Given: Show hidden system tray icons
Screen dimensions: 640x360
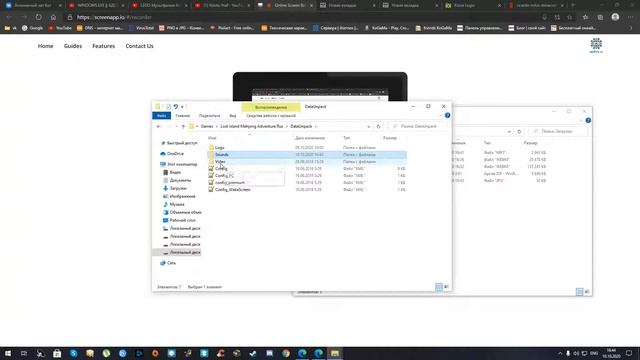Looking at the screenshot, I should coord(560,353).
